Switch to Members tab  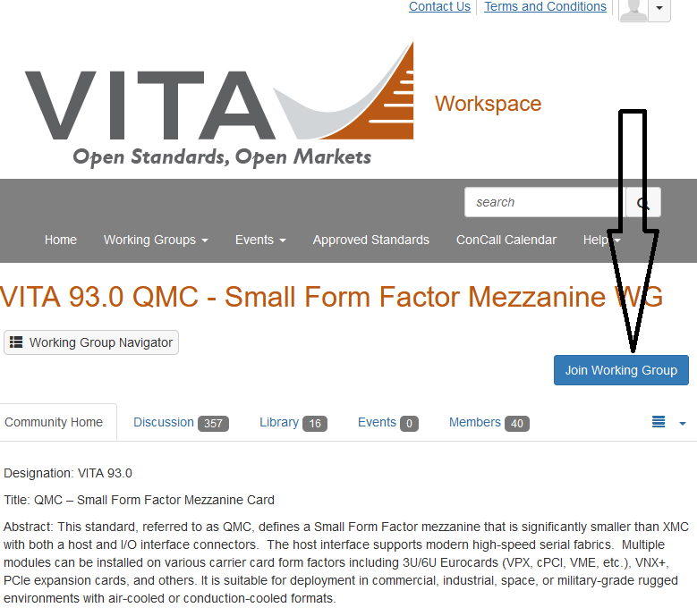[x=489, y=422]
